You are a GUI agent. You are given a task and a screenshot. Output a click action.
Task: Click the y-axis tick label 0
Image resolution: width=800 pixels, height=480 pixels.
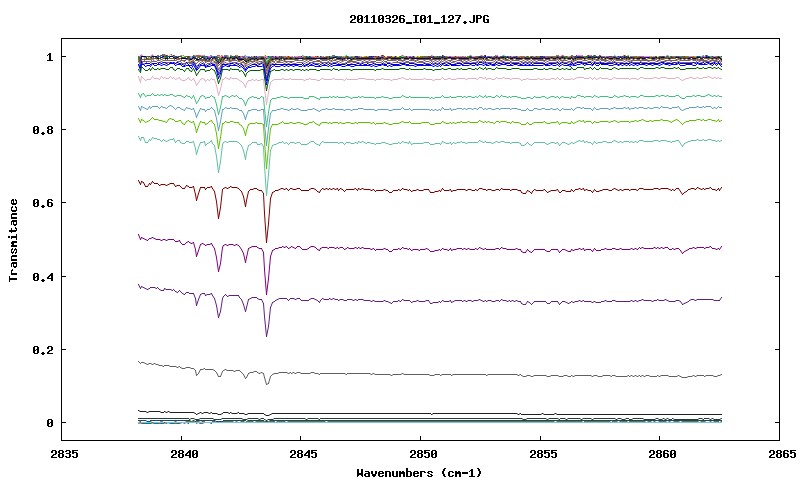(49, 423)
